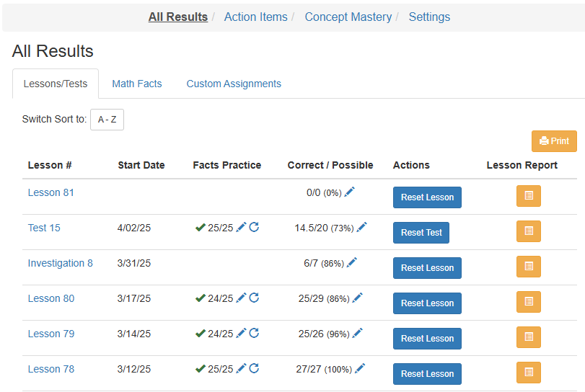Print the results with Print button
Viewport: 585px width, 392px height.
click(554, 141)
